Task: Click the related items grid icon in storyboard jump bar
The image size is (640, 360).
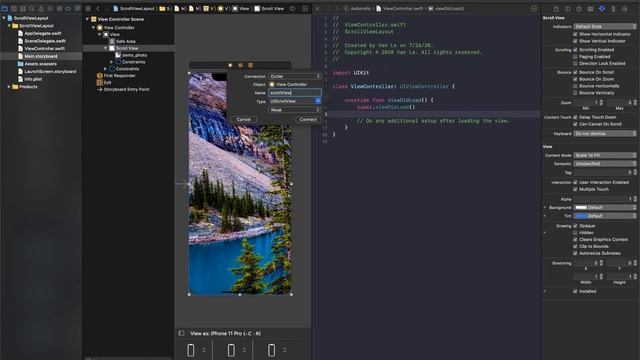Action: tap(88, 8)
